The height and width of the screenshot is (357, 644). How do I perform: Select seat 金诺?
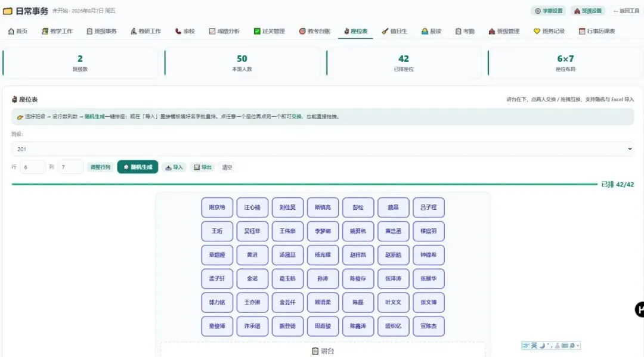[252, 278]
